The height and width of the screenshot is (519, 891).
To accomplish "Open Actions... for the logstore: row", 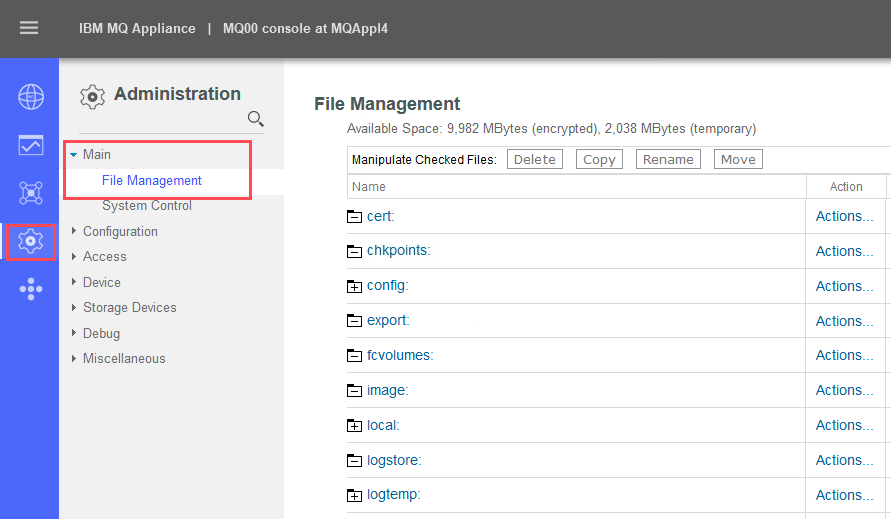I will click(x=844, y=460).
